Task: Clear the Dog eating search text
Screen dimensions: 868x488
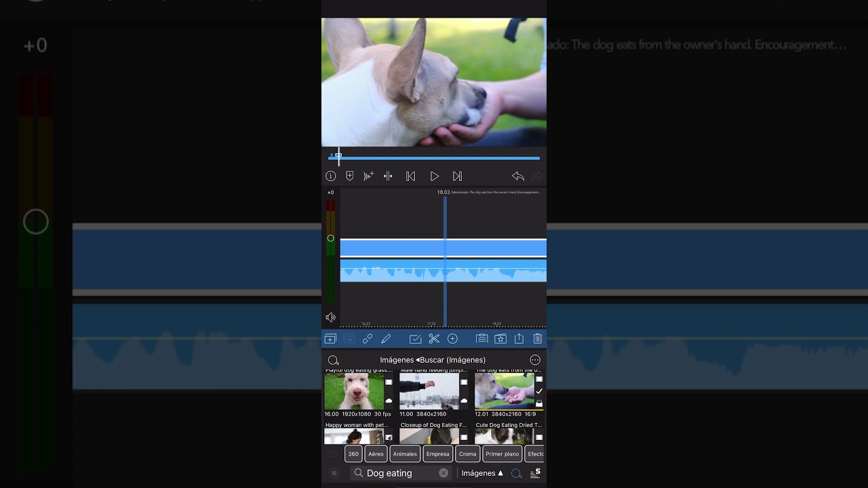Action: [x=443, y=473]
